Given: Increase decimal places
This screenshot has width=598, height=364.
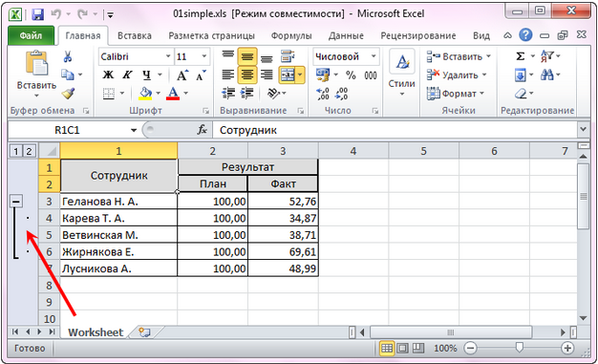Looking at the screenshot, I should pos(323,94).
